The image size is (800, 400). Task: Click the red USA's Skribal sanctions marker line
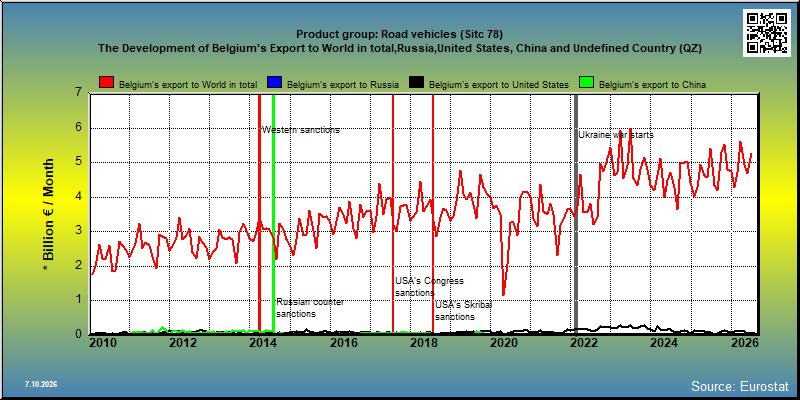pyautogui.click(x=433, y=213)
